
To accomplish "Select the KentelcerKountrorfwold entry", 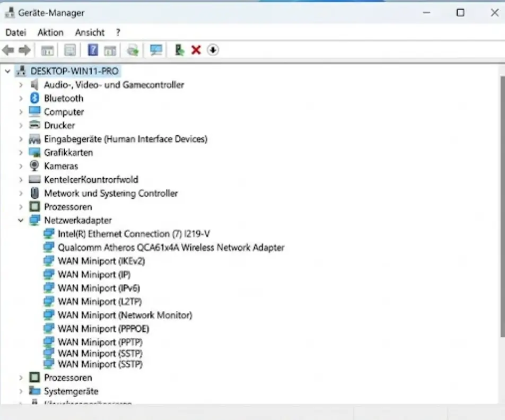I will click(x=91, y=179).
